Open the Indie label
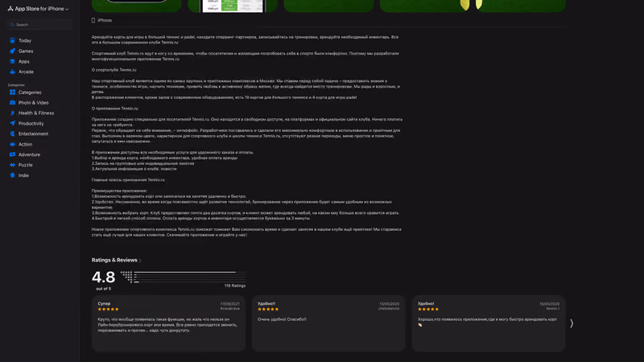This screenshot has height=362, width=644. tap(23, 175)
